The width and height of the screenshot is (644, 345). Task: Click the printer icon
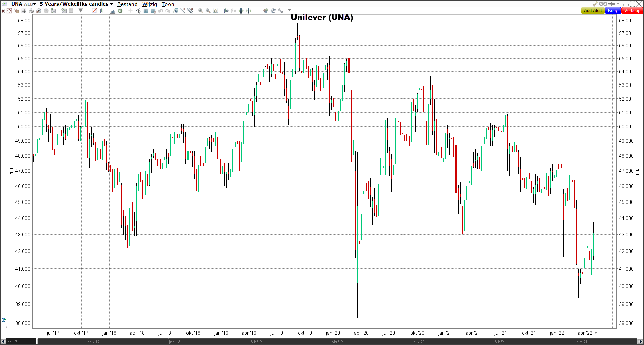coord(31,11)
